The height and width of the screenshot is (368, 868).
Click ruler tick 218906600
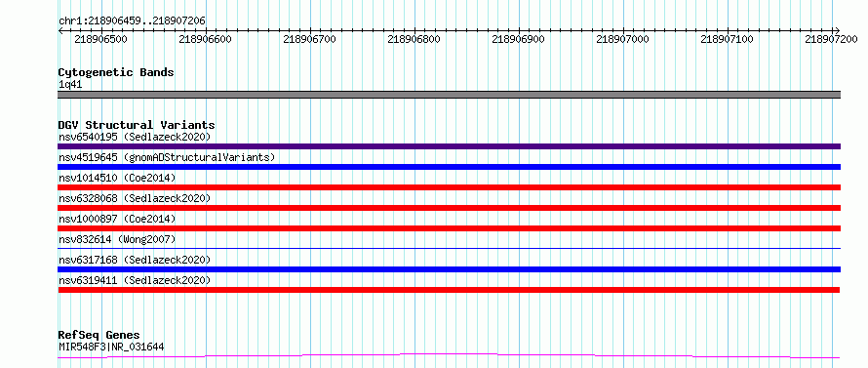pyautogui.click(x=206, y=39)
